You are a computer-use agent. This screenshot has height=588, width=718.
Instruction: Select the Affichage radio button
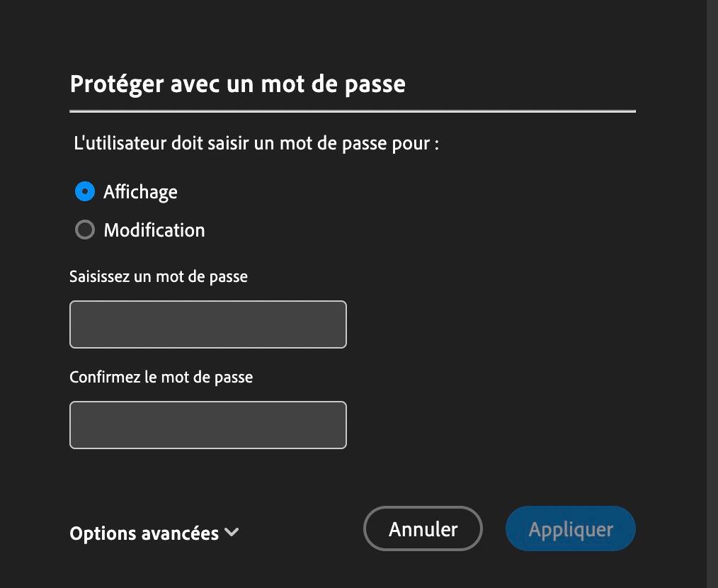85,192
